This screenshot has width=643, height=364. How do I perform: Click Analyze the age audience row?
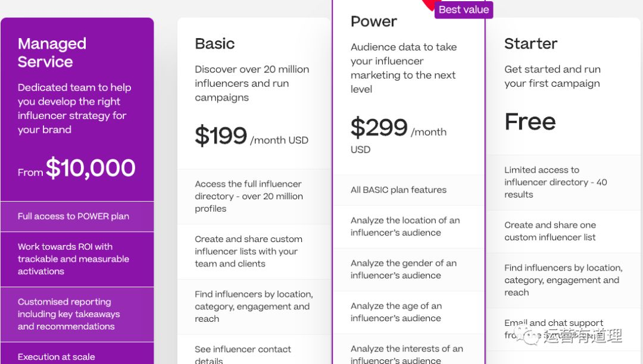(x=409, y=312)
